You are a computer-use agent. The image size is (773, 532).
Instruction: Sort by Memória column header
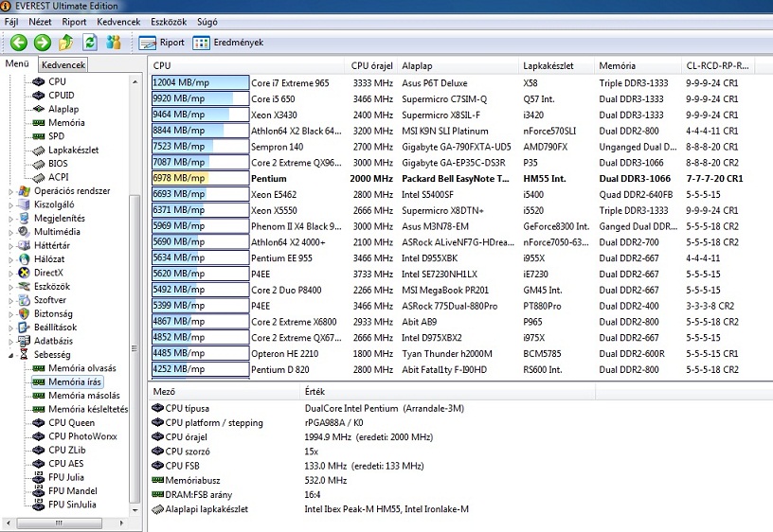(x=638, y=65)
